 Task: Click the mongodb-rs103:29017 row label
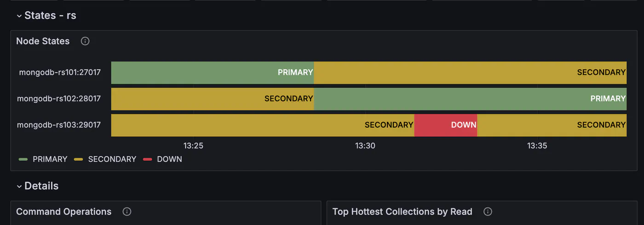click(59, 125)
